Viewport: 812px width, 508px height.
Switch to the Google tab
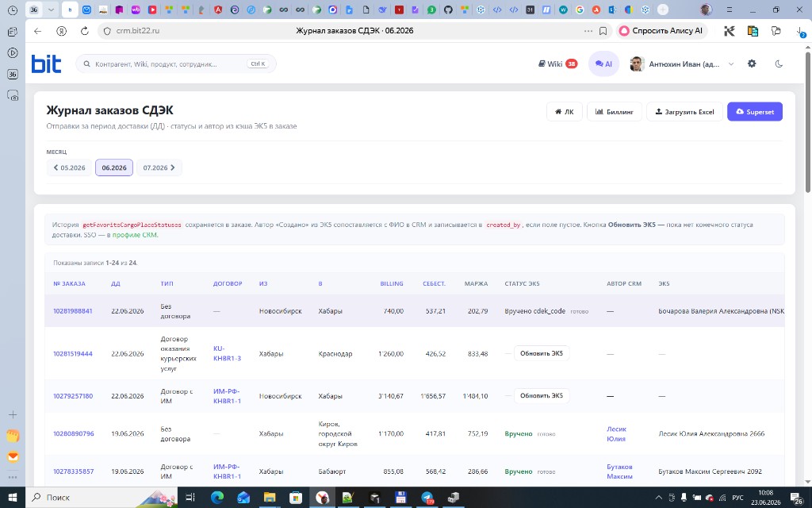click(580, 10)
